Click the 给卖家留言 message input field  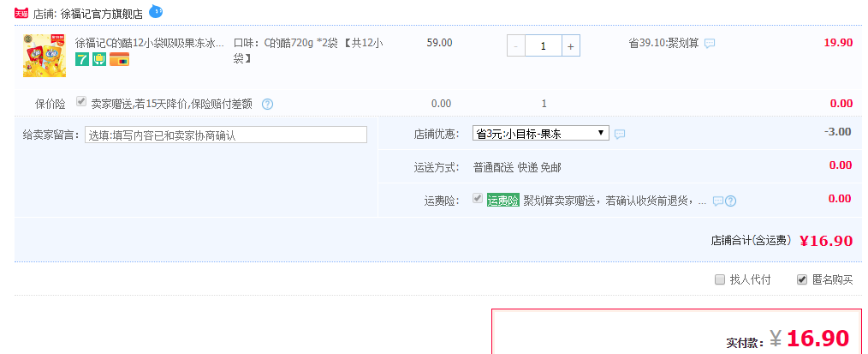(x=226, y=135)
